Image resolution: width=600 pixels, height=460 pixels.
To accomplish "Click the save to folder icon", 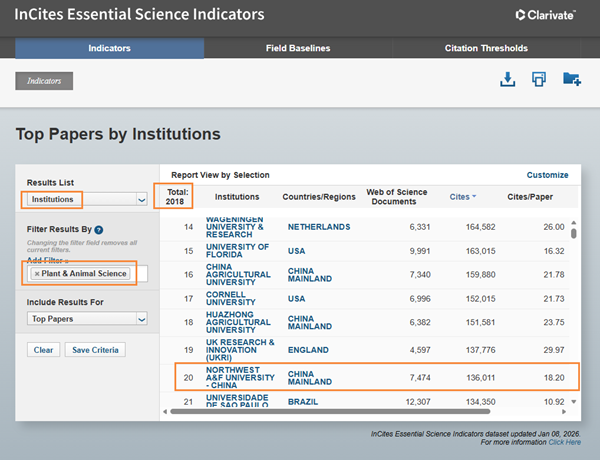I will (571, 80).
